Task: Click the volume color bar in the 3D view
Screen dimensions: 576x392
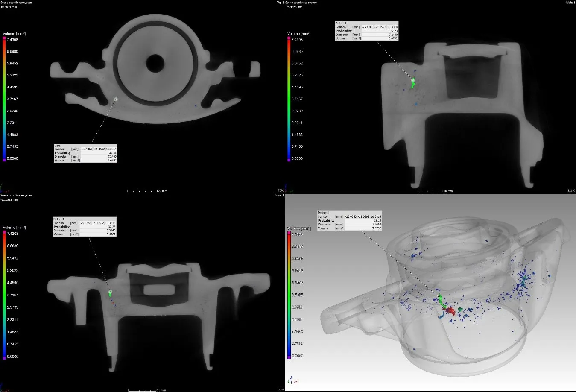Action: [x=289, y=295]
